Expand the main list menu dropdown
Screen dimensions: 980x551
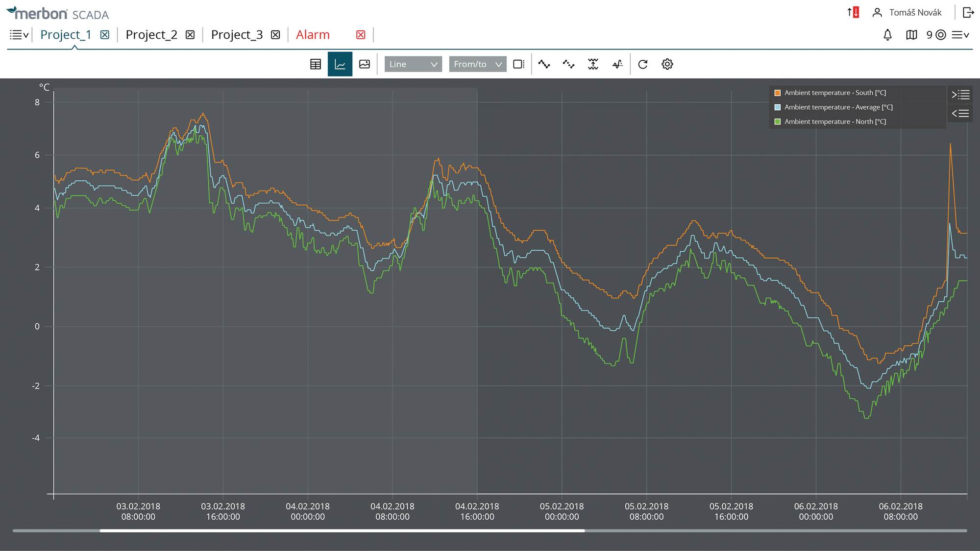pyautogui.click(x=19, y=35)
